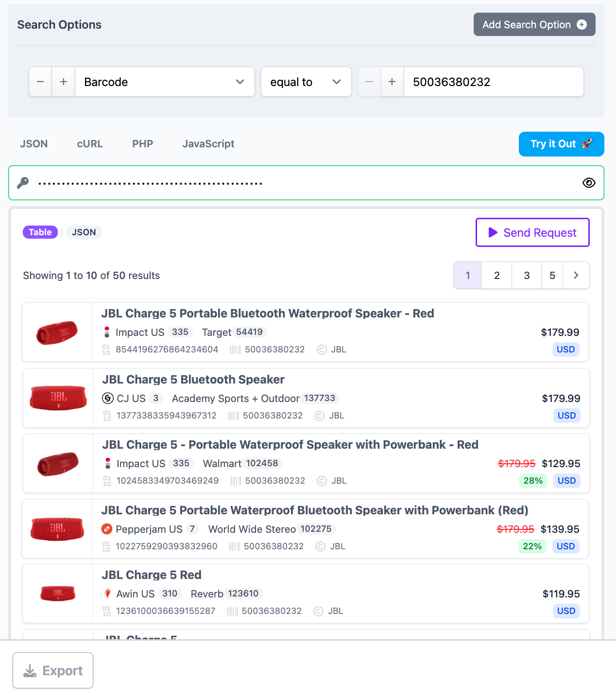Reveal the API key with eye icon
The height and width of the screenshot is (700, 616).
click(589, 183)
